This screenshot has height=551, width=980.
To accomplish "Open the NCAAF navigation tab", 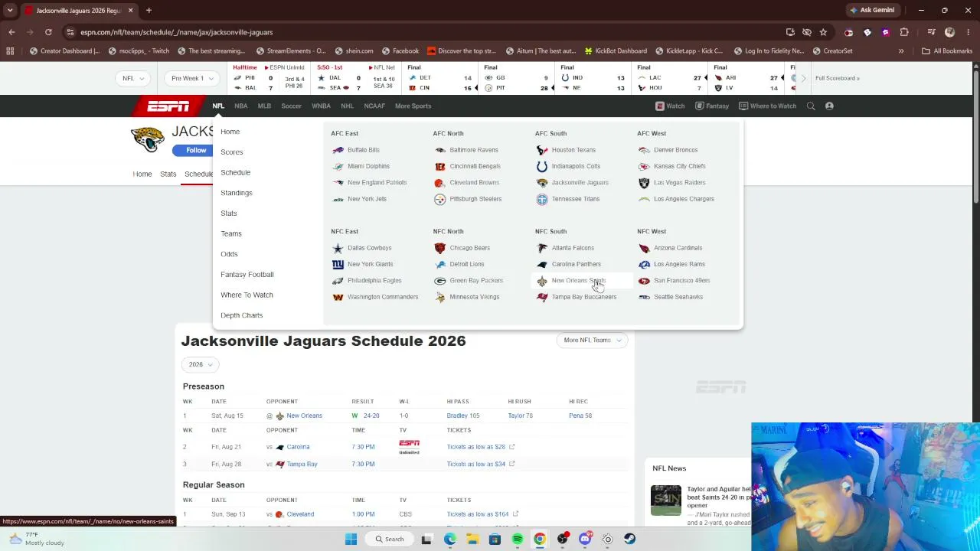I will coord(374,106).
